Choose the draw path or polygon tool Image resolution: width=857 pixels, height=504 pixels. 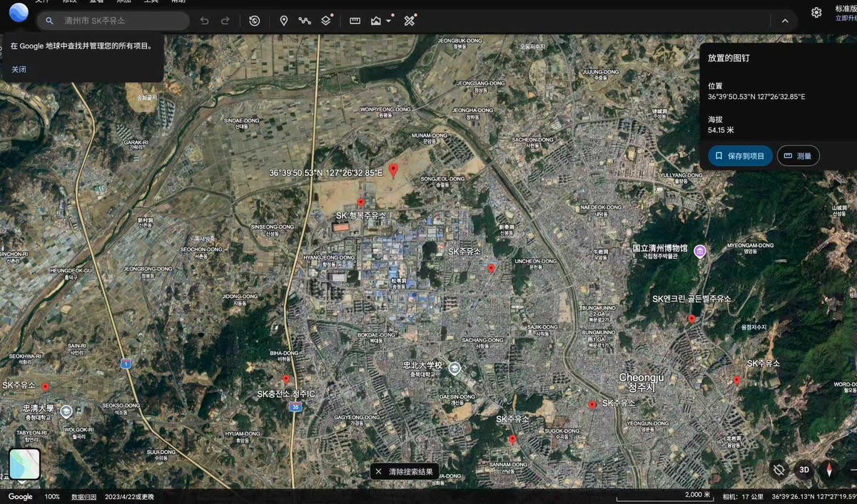[305, 21]
